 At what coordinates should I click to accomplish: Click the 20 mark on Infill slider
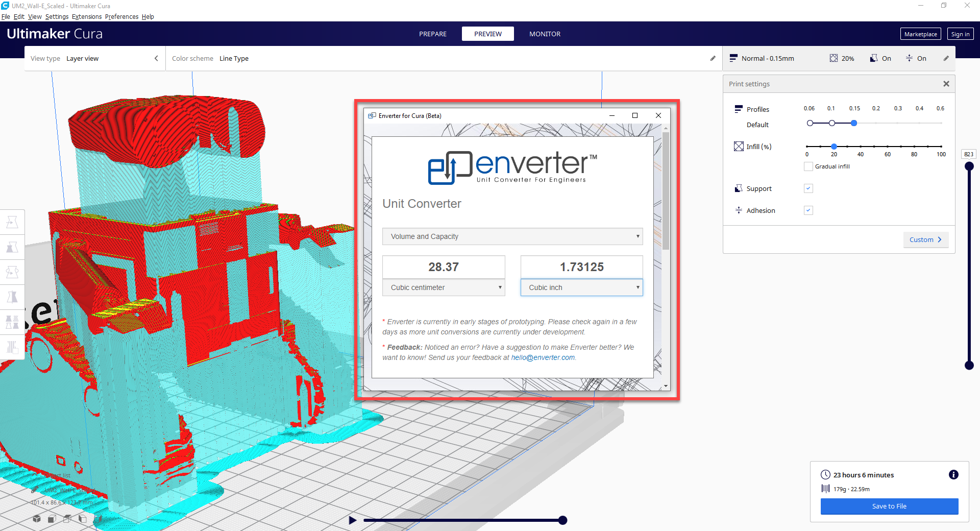pyautogui.click(x=834, y=147)
